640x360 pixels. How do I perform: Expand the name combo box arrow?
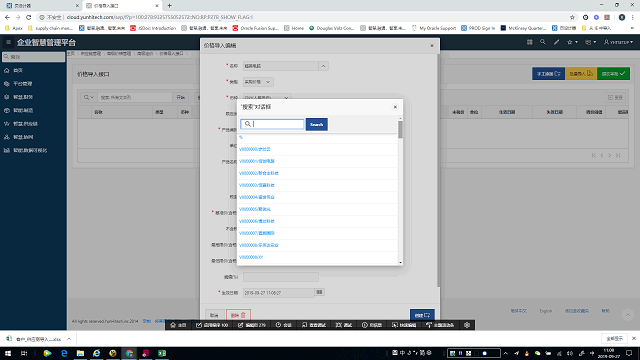coord(323,66)
